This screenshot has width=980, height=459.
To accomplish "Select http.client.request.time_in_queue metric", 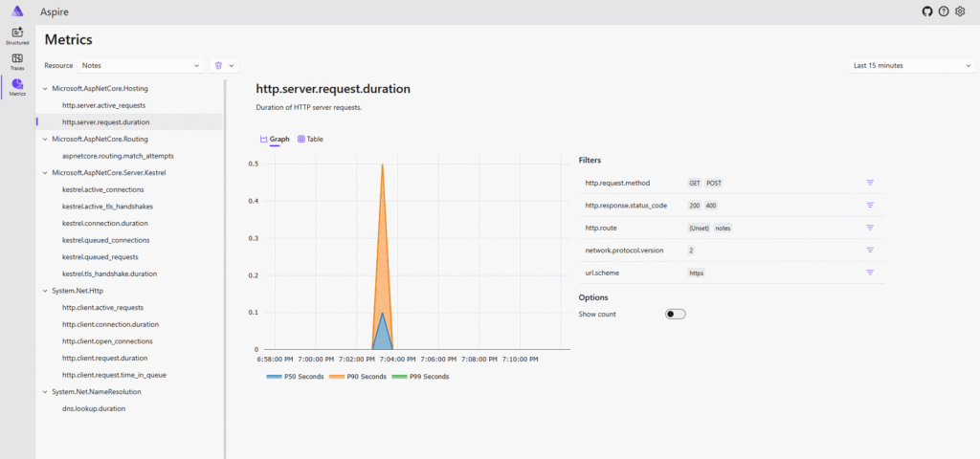I will (x=115, y=375).
